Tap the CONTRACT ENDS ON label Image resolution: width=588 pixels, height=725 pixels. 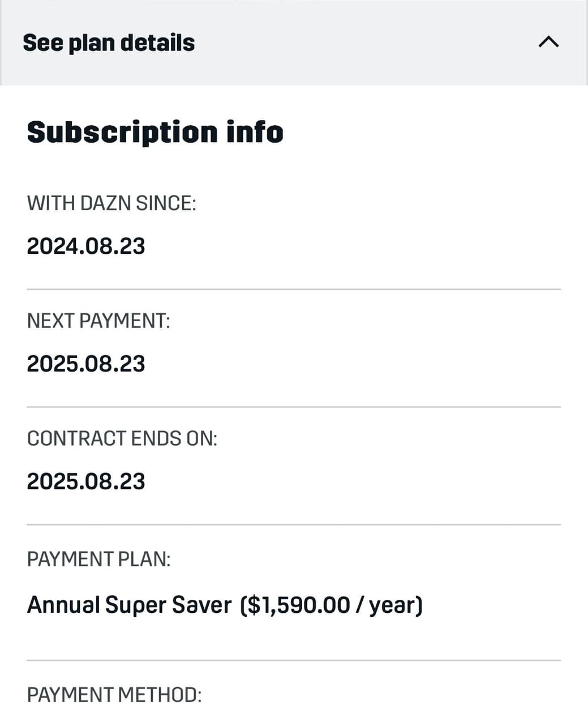click(x=122, y=438)
